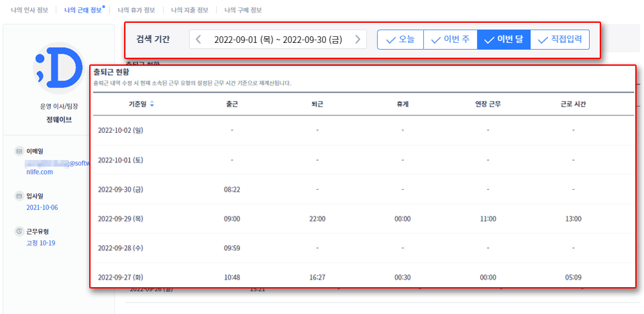Select the row dated 2022-10-02 (일)
This screenshot has height=314, width=644.
point(364,130)
